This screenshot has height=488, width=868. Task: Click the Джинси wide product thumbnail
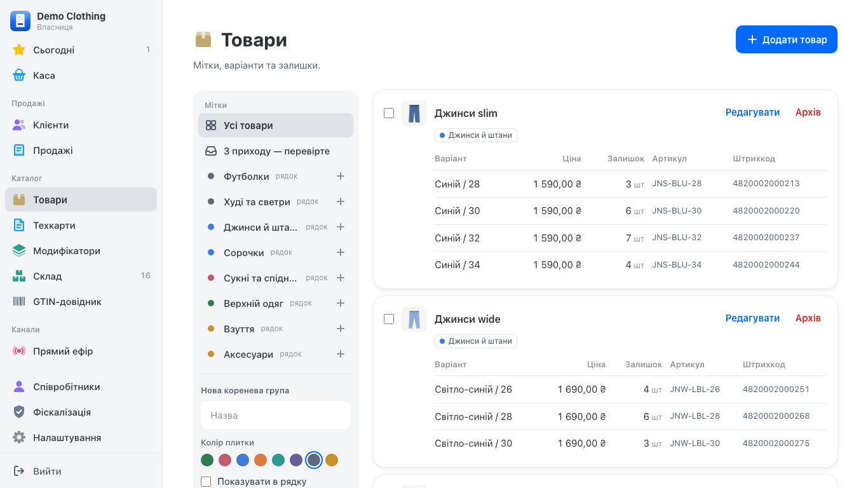coord(414,319)
